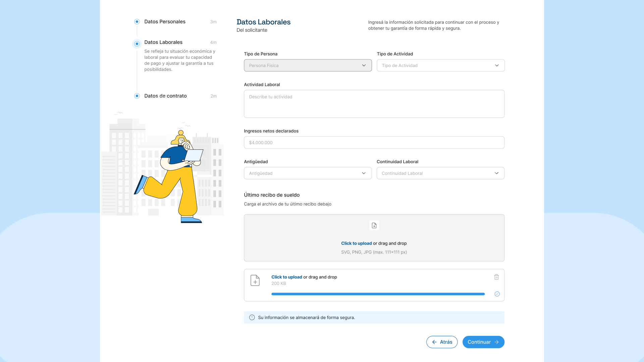The height and width of the screenshot is (362, 644).
Task: Click the trash icon to delete uploaded file
Action: tap(496, 277)
